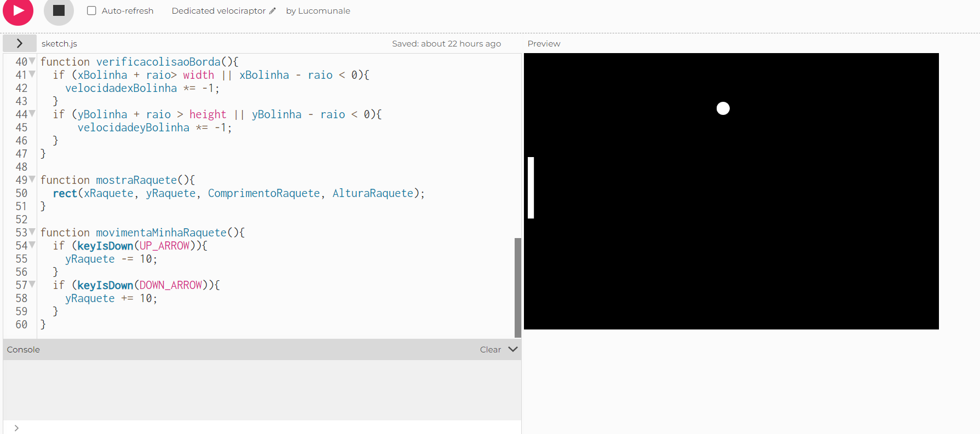
Task: Click 'velocidadexBolinha *= -1;' on line 42
Action: point(142,88)
